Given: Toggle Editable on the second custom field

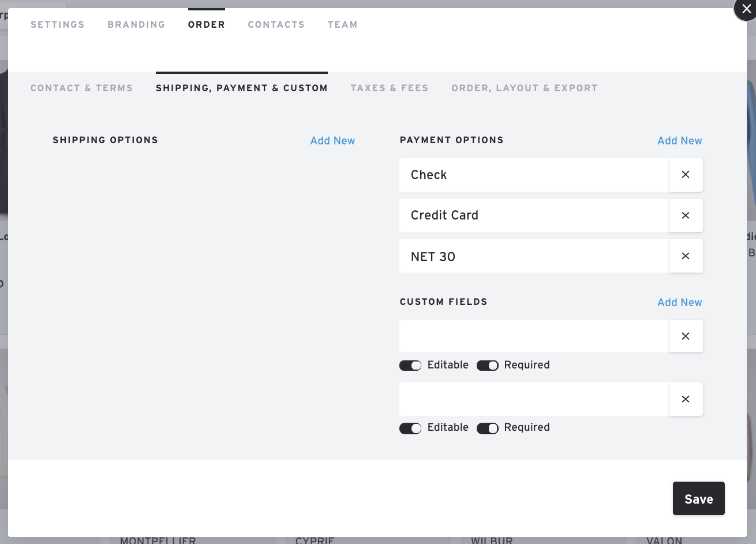Looking at the screenshot, I should pos(410,428).
